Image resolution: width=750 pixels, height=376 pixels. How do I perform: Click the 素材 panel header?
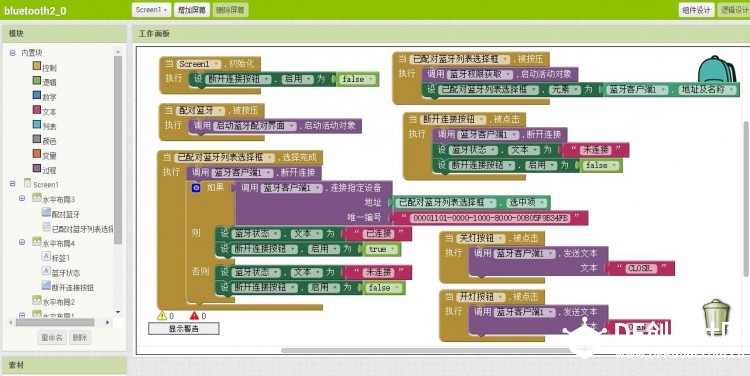[65, 365]
